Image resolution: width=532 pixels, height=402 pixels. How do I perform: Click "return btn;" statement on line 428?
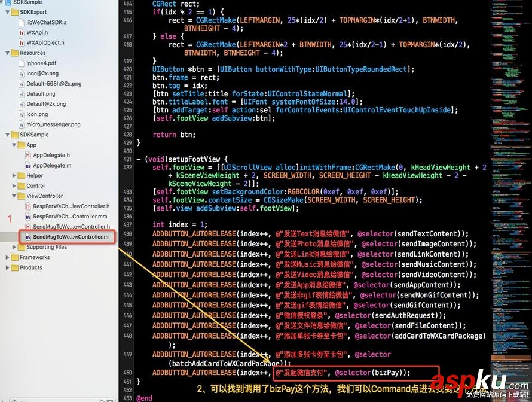tap(174, 135)
